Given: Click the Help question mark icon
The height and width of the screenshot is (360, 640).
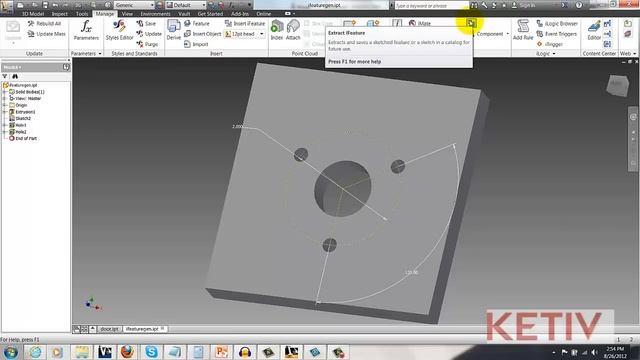Looking at the screenshot, I should pyautogui.click(x=579, y=5).
